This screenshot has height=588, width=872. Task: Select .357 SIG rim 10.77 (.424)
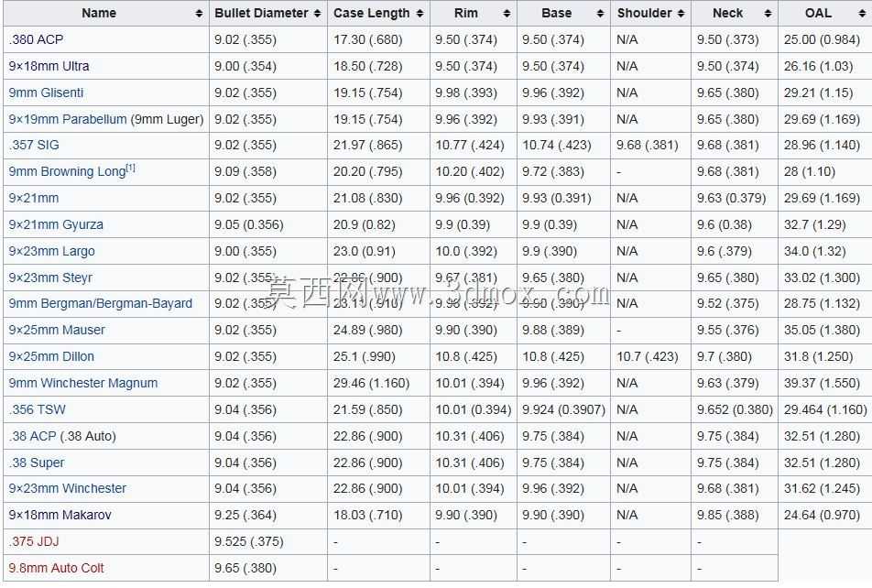[x=469, y=146]
